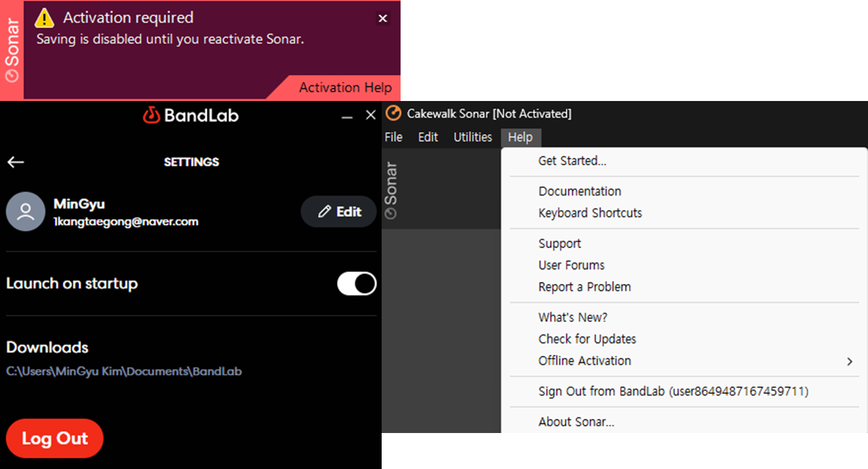The width and height of the screenshot is (868, 469).
Task: Open What's New? menu entry
Action: tap(684, 318)
